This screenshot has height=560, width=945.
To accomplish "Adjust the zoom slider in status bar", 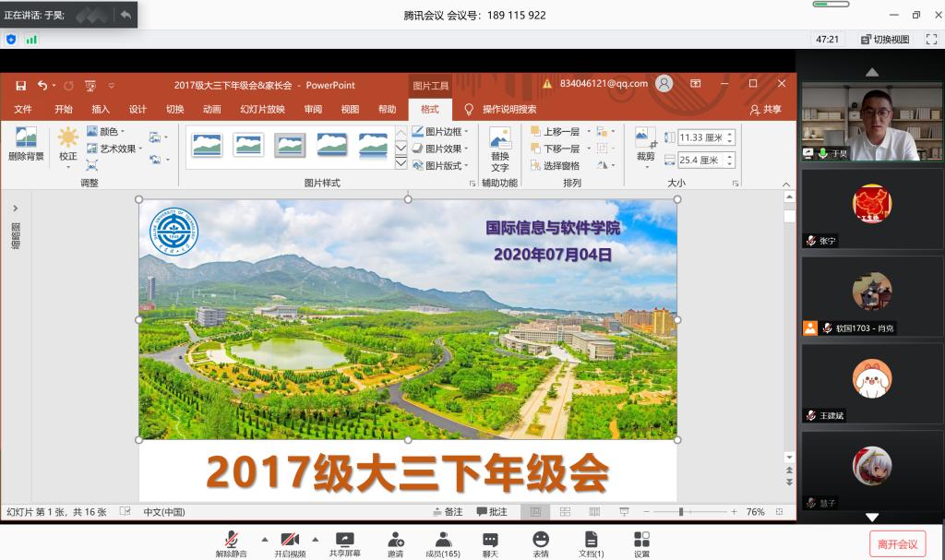I will tap(682, 512).
